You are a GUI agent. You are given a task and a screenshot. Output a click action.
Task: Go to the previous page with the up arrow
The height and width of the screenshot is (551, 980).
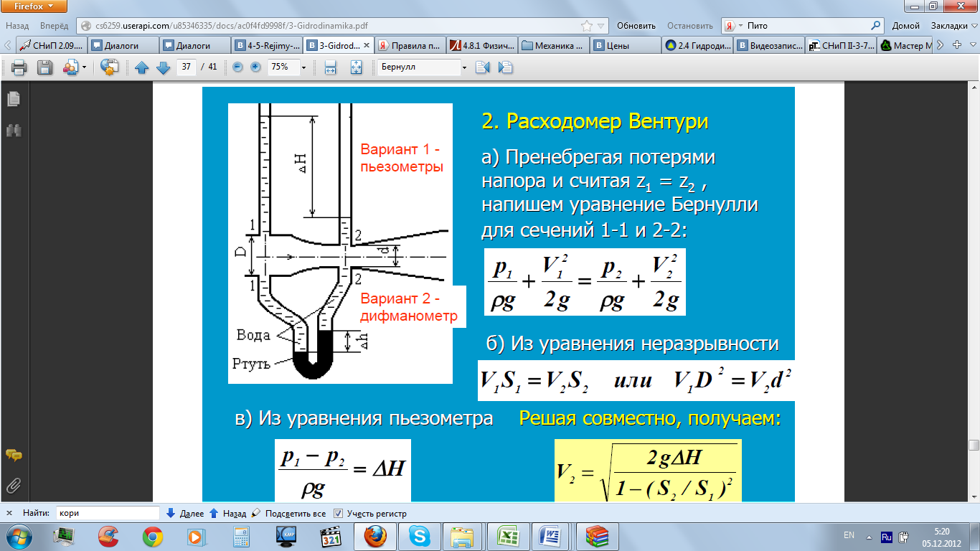(142, 67)
